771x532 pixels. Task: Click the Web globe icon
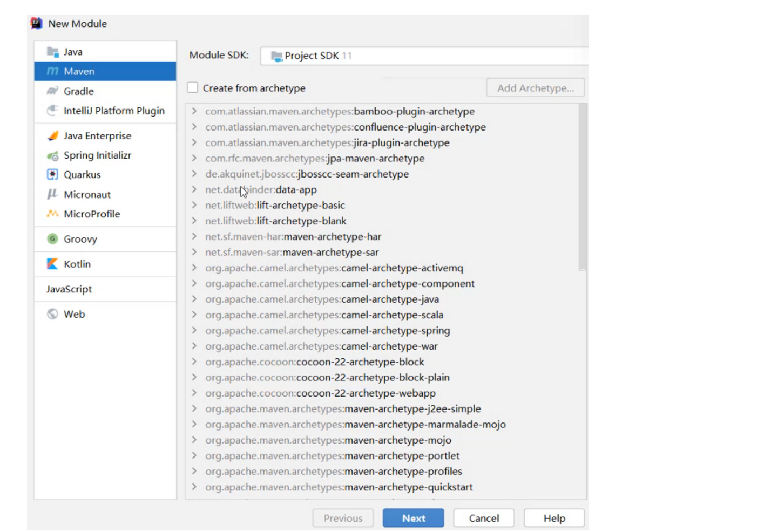52,314
